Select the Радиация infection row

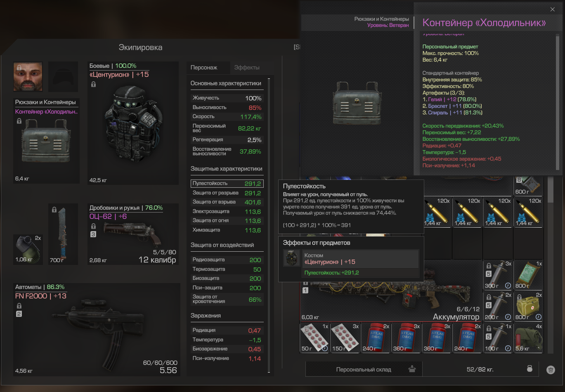(x=227, y=330)
